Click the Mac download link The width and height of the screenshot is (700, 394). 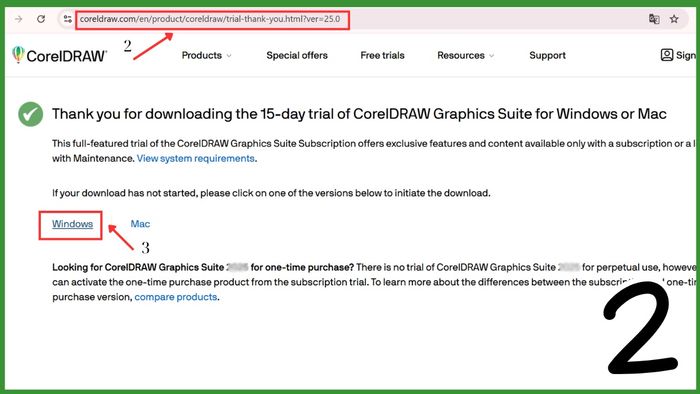[140, 224]
